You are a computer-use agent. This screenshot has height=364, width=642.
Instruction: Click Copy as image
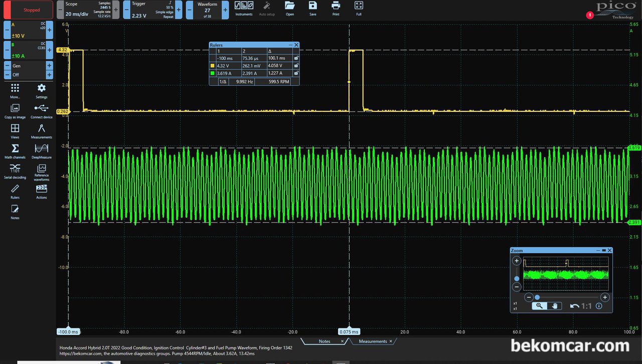point(15,110)
